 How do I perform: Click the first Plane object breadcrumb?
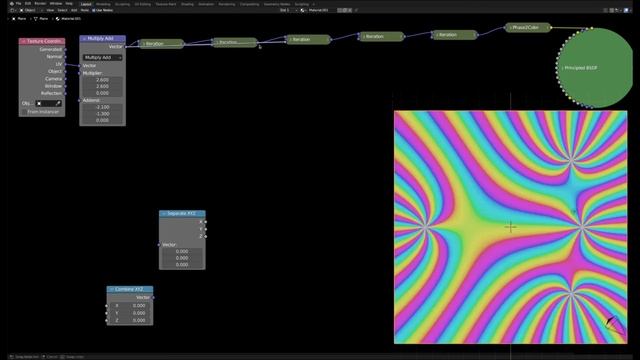coord(19,19)
